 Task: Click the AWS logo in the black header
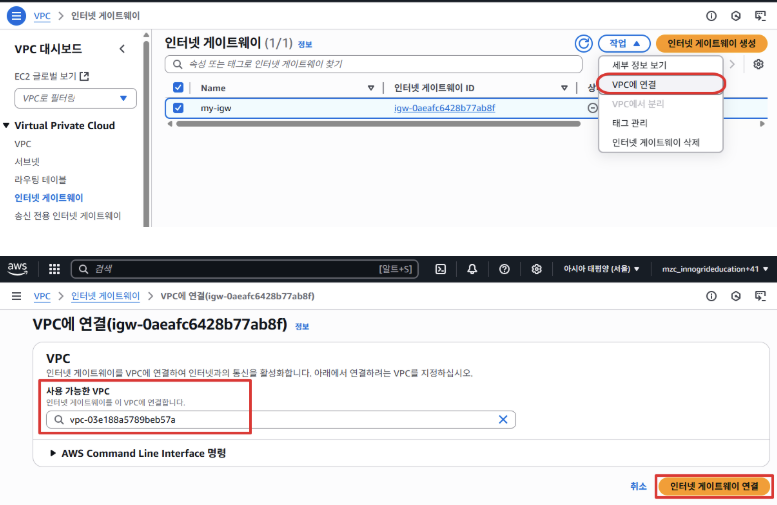(17, 269)
